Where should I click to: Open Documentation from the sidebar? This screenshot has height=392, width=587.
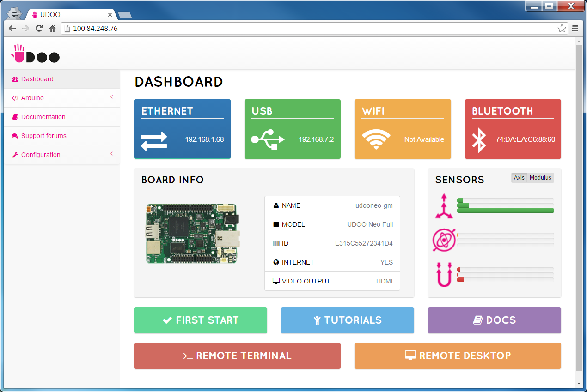click(x=62, y=117)
